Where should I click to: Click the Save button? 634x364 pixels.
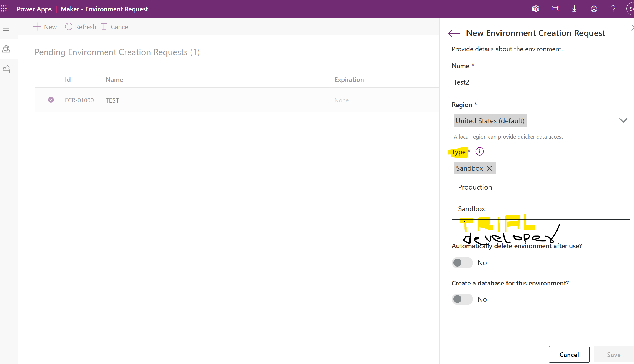pyautogui.click(x=613, y=355)
